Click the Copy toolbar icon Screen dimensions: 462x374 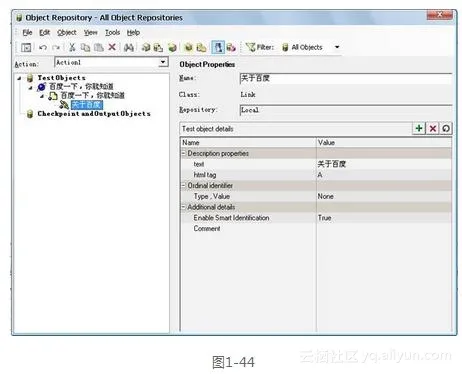coord(85,47)
